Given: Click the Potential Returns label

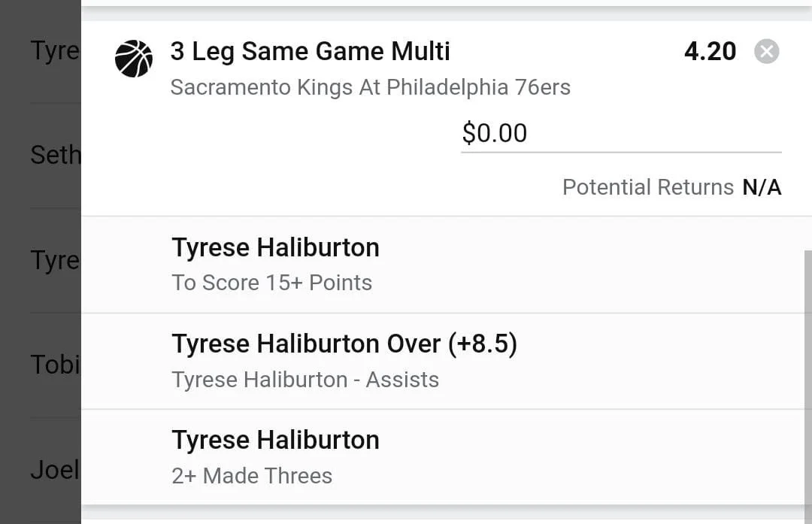Looking at the screenshot, I should (647, 187).
